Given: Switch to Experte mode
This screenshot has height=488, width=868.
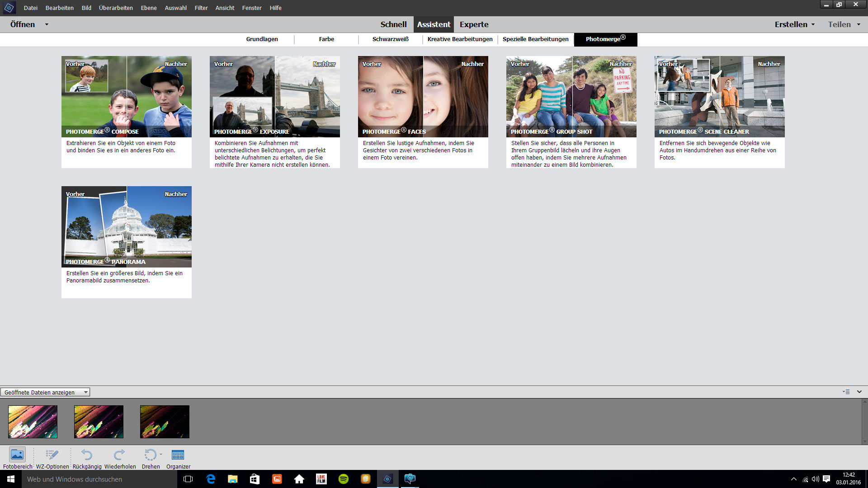Looking at the screenshot, I should pyautogui.click(x=474, y=24).
